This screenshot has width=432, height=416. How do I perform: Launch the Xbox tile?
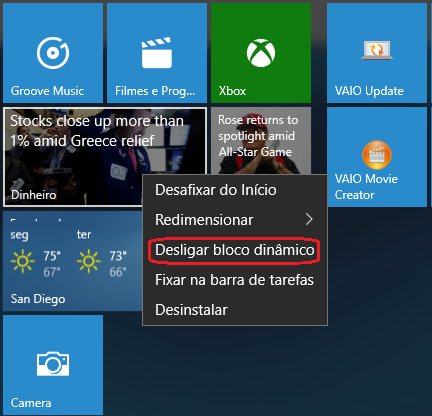[261, 53]
